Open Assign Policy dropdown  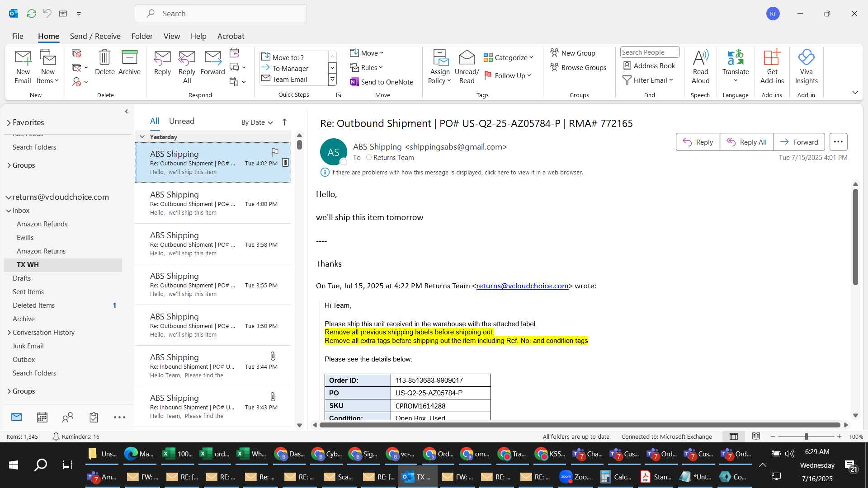coord(439,67)
